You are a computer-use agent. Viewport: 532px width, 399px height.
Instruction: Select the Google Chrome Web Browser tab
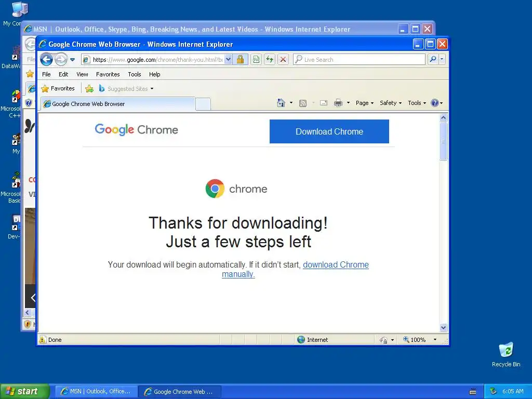coord(118,104)
